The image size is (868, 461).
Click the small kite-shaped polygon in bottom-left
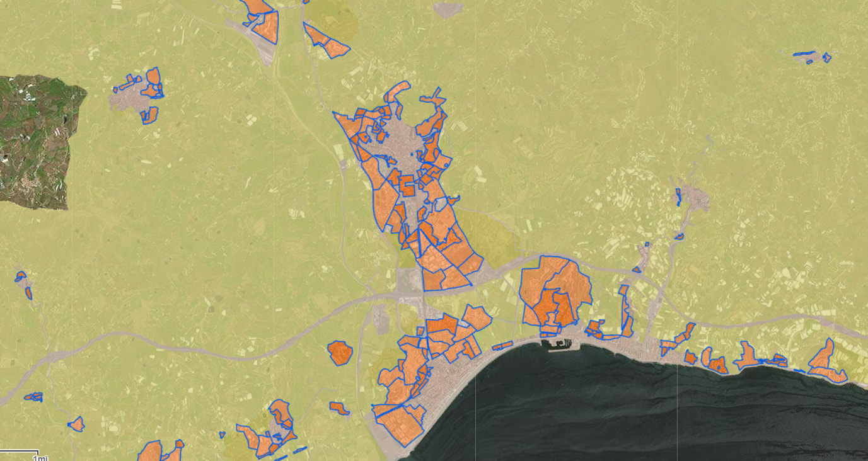click(77, 424)
